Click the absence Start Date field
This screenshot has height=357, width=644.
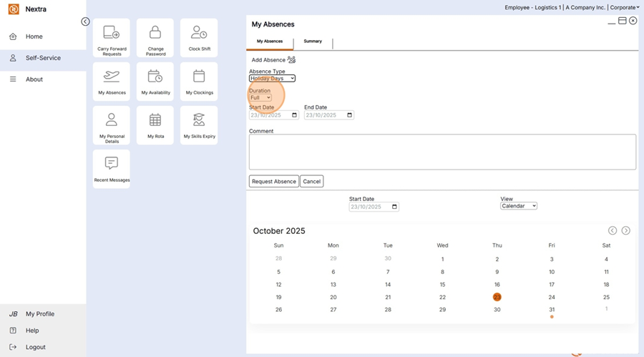274,115
